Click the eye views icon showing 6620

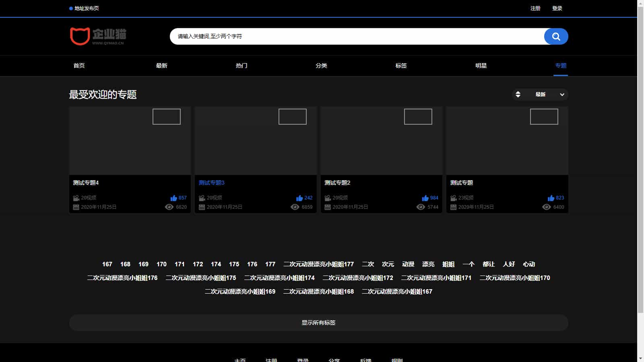coord(169,207)
